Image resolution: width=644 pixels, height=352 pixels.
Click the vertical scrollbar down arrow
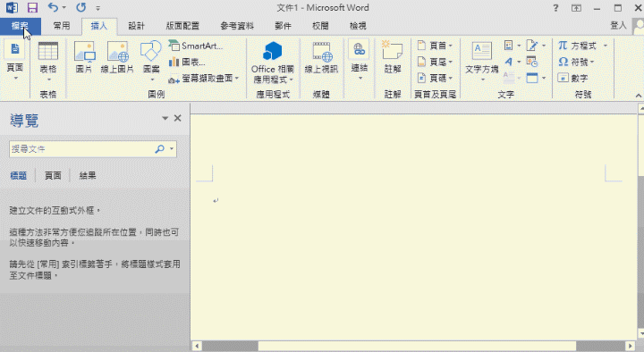click(640, 332)
